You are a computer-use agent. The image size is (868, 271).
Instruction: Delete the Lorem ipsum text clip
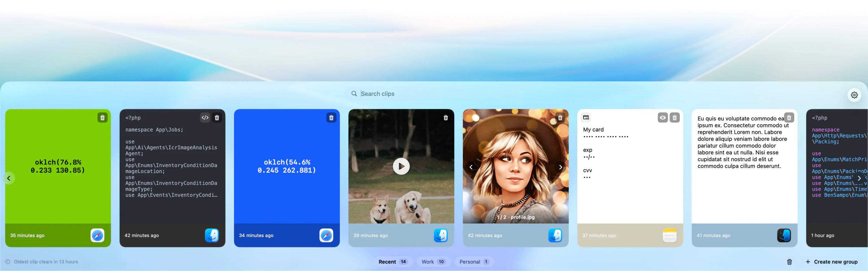pyautogui.click(x=789, y=118)
